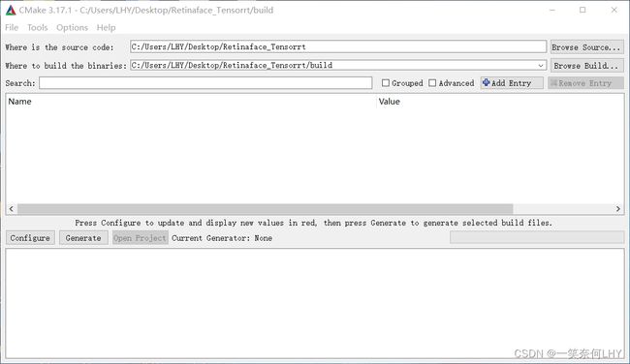Click Browse Build button
This screenshot has width=630, height=364.
pyautogui.click(x=586, y=66)
